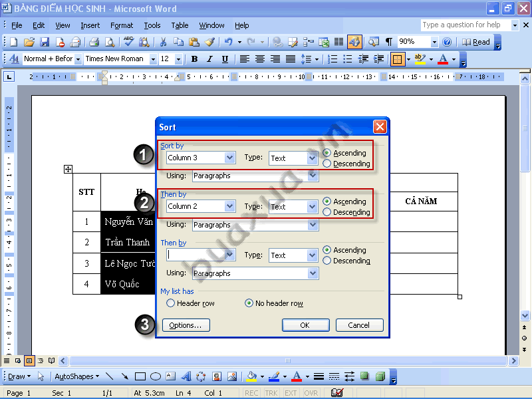The height and width of the screenshot is (399, 532).
Task: Click the Cut scissors icon
Action: pyautogui.click(x=163, y=42)
